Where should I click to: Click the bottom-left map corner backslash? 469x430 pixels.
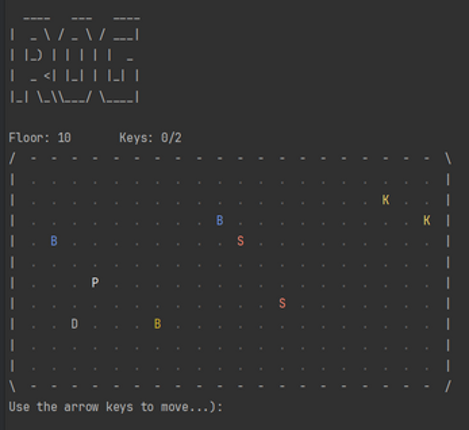click(x=12, y=386)
